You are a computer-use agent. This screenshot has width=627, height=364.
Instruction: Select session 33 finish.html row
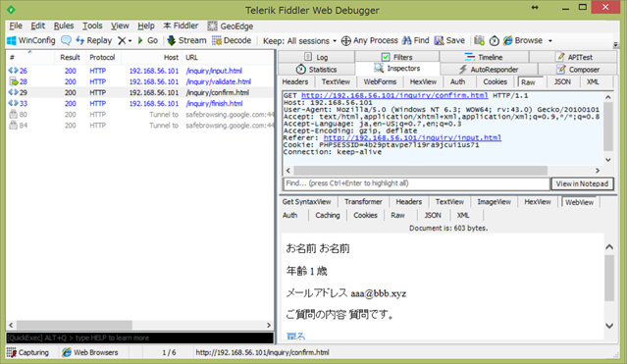(139, 103)
